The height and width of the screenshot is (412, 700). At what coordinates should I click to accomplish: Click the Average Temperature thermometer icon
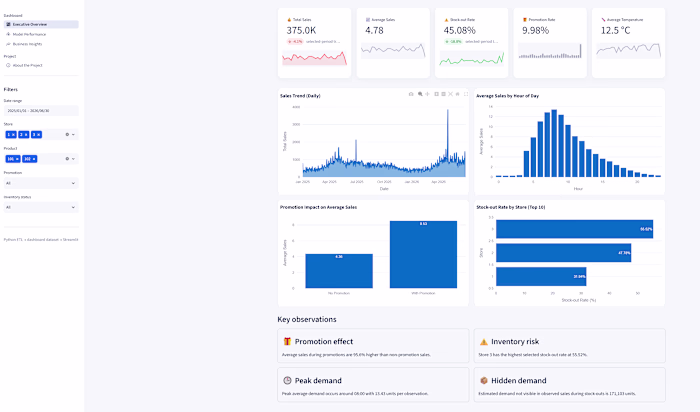pos(603,20)
